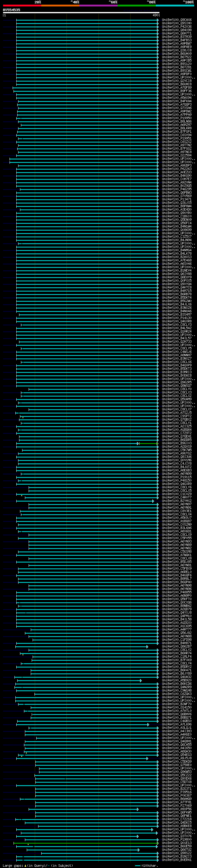Click the green ~80% identity legend segment

136,6
